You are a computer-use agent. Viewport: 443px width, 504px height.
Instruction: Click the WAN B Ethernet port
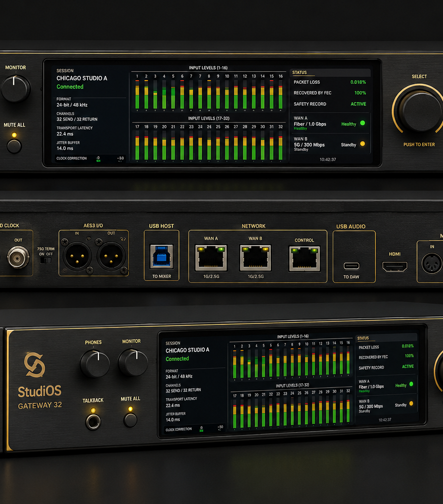[x=255, y=257]
